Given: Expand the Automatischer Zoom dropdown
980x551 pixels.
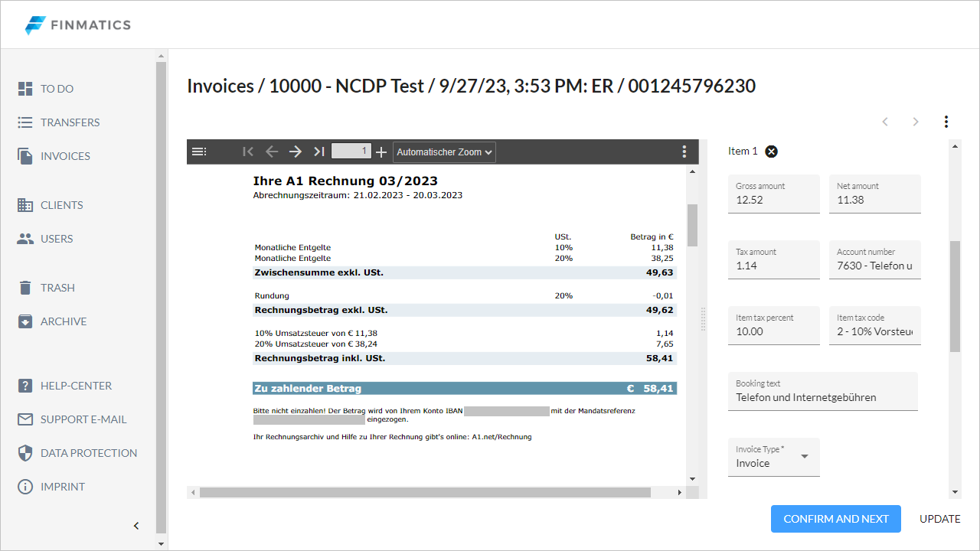Looking at the screenshot, I should click(x=444, y=152).
